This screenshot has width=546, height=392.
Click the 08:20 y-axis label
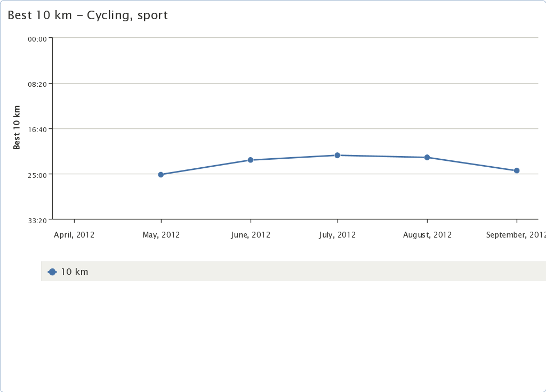coord(37,84)
